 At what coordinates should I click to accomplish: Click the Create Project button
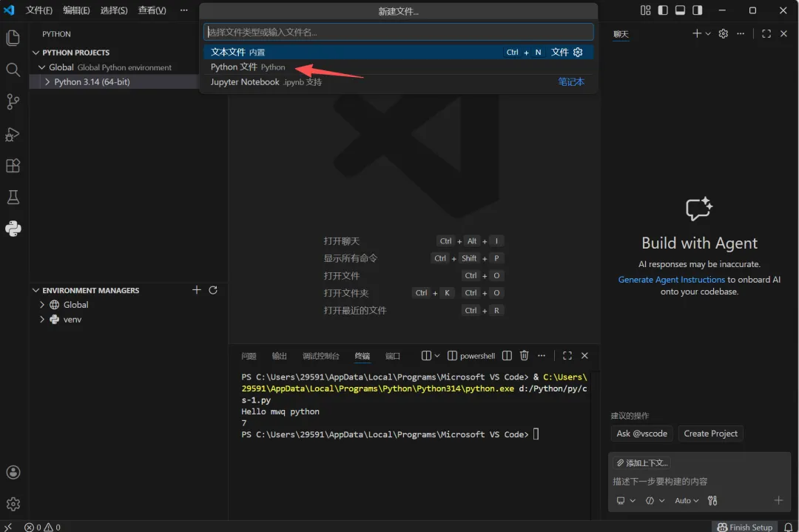(710, 434)
